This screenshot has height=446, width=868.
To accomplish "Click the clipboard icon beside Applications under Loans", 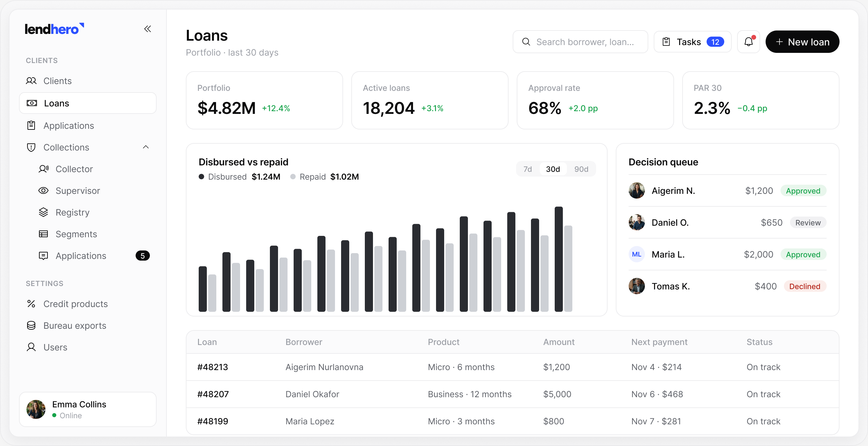I will (31, 125).
